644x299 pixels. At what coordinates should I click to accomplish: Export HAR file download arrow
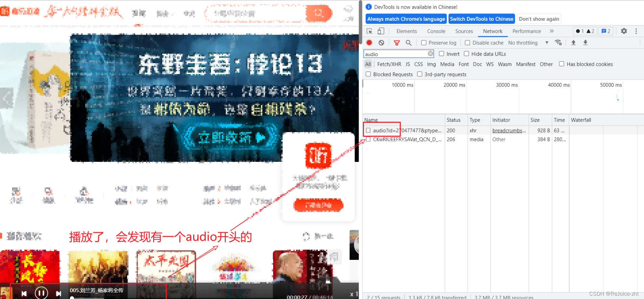point(586,43)
